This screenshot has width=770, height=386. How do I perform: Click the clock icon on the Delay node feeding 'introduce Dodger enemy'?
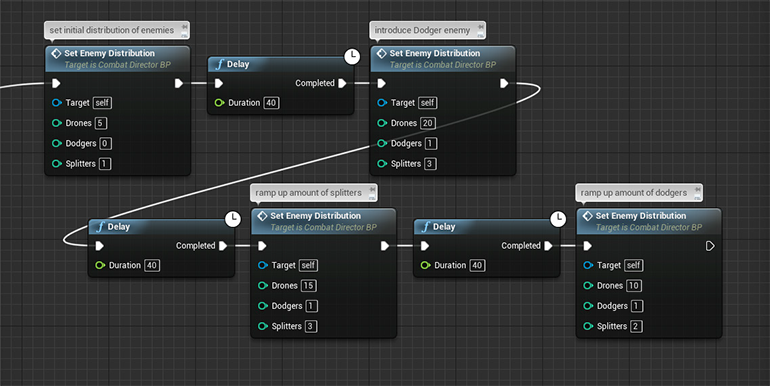[352, 56]
